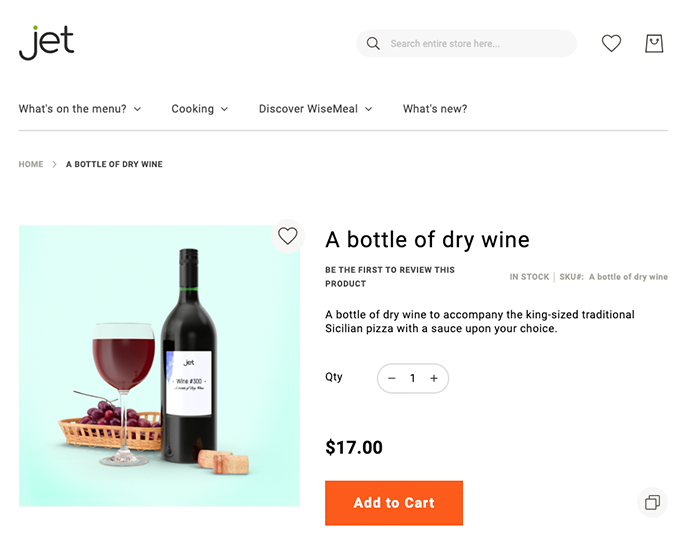
Task: Click "Be the first to review this product"
Action: point(390,276)
